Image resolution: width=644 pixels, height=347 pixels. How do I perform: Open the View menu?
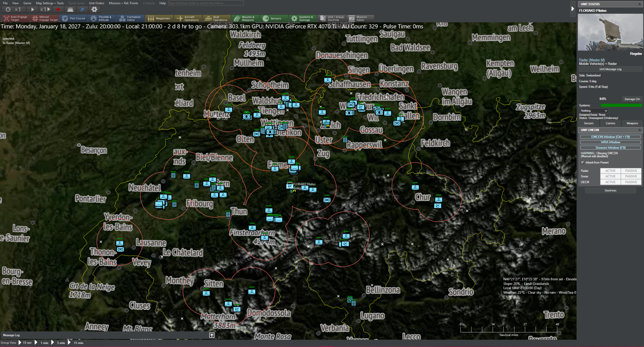pos(15,3)
